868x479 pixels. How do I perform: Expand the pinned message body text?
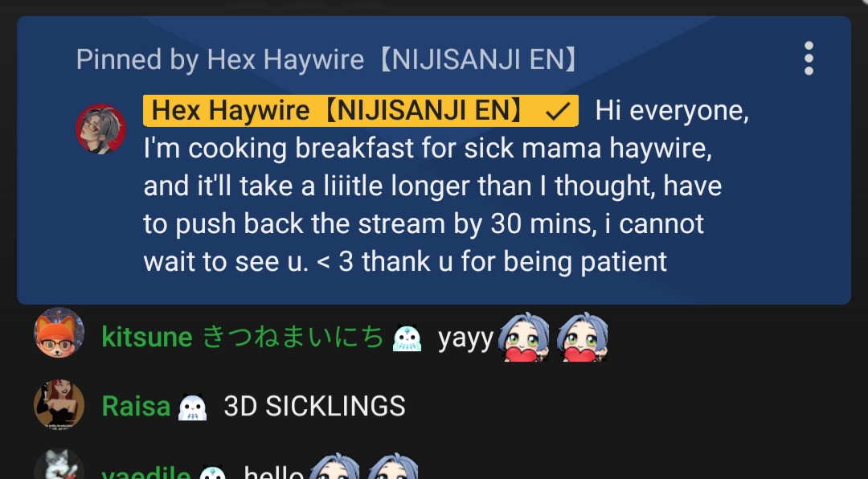[446, 186]
